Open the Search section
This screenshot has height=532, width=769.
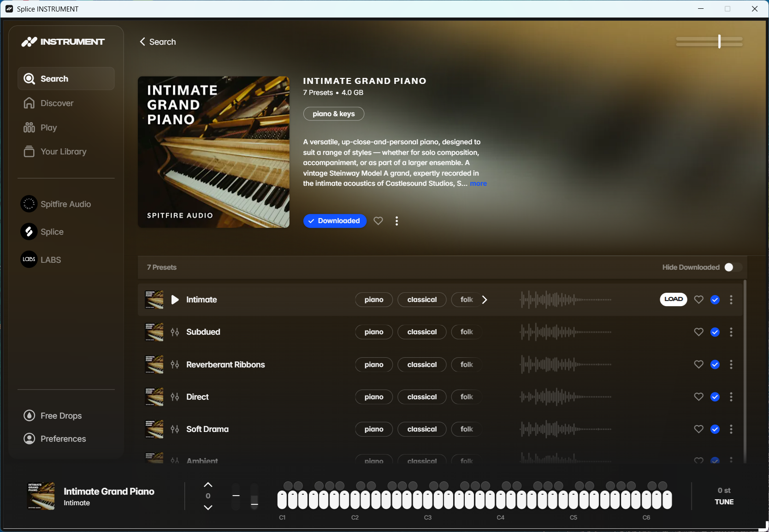(x=66, y=79)
